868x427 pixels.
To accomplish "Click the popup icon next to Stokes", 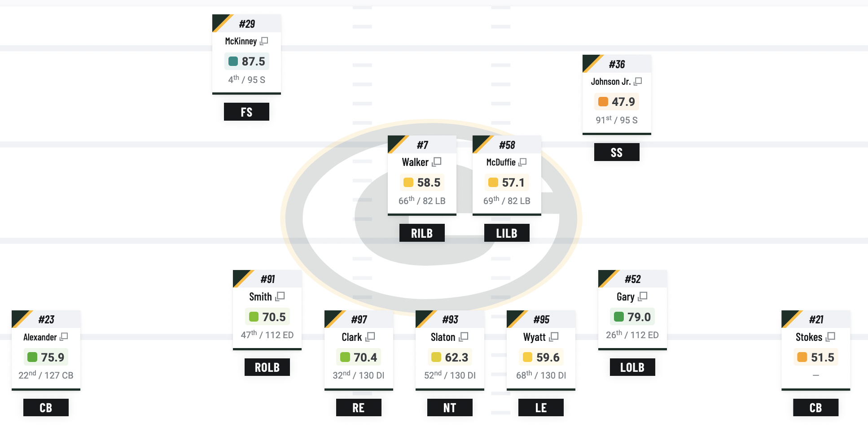I will 830,337.
